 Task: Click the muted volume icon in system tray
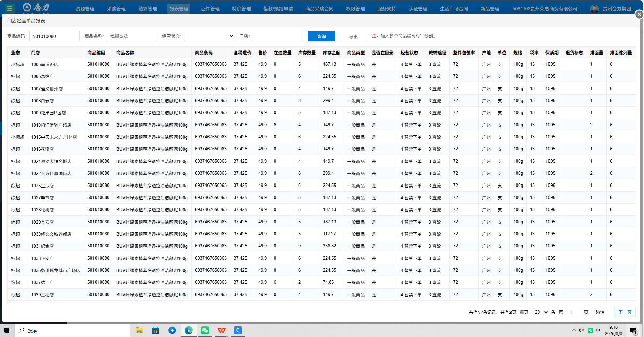tap(582, 330)
